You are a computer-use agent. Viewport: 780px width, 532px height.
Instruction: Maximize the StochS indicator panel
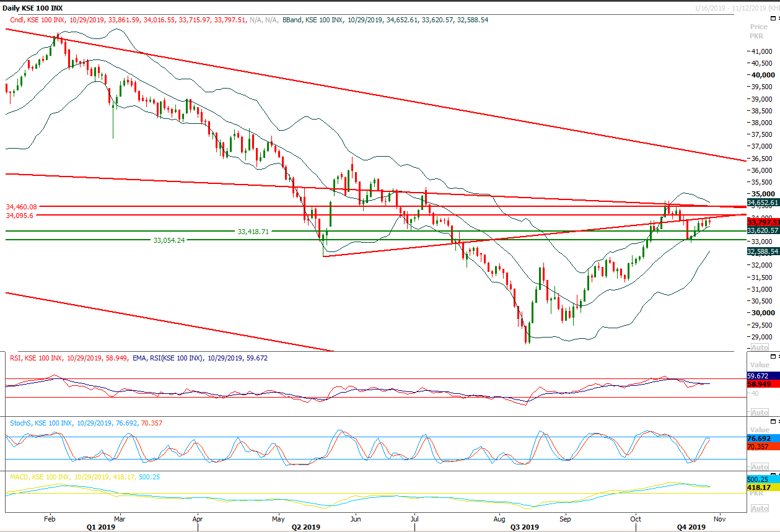point(774,422)
